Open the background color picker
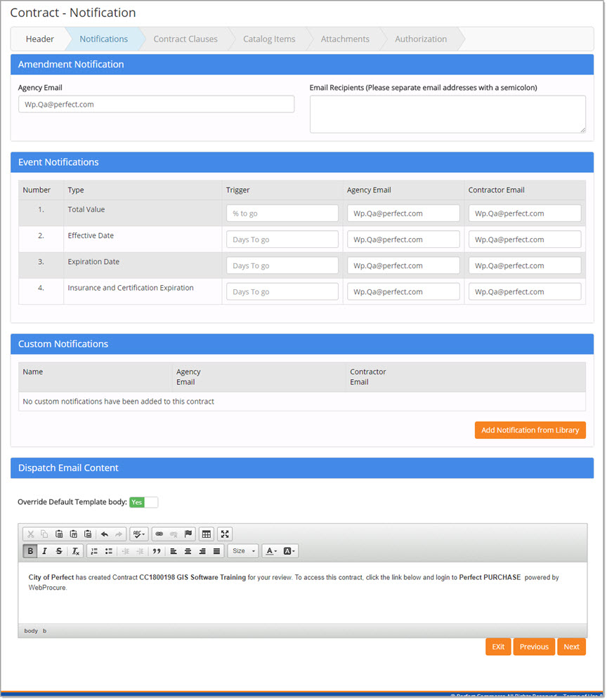Screen dimensions: 607x700 click(x=289, y=551)
